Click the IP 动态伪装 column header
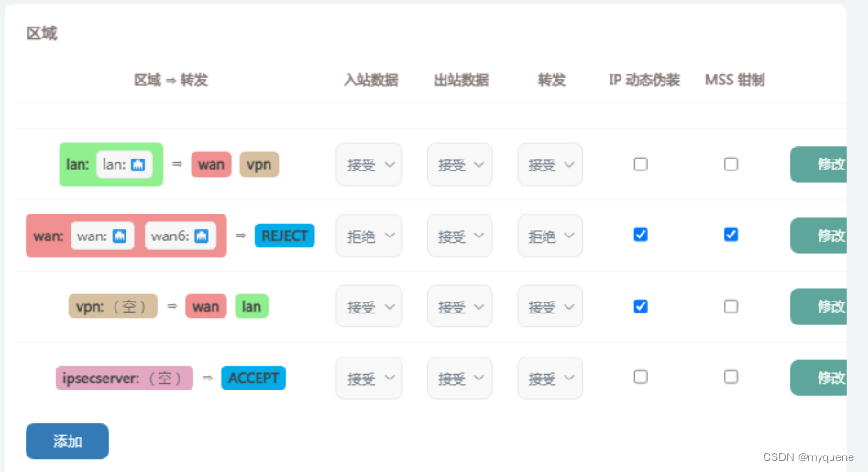This screenshot has height=472, width=868. (x=644, y=81)
